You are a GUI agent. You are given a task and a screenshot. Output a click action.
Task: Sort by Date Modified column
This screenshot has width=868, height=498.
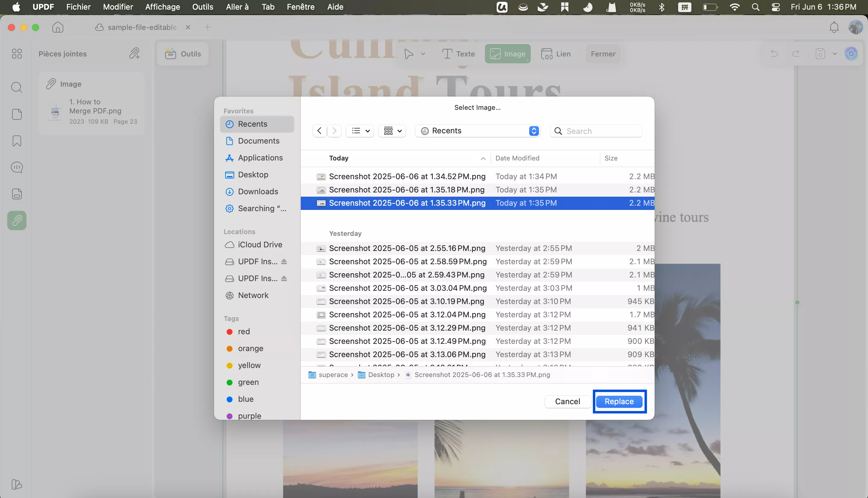tap(545, 158)
